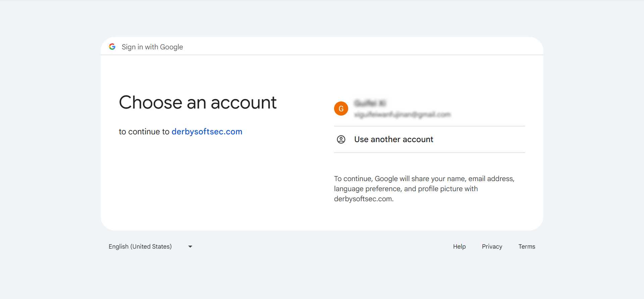
Task: Open the derbysoftsec.com link
Action: tap(207, 132)
